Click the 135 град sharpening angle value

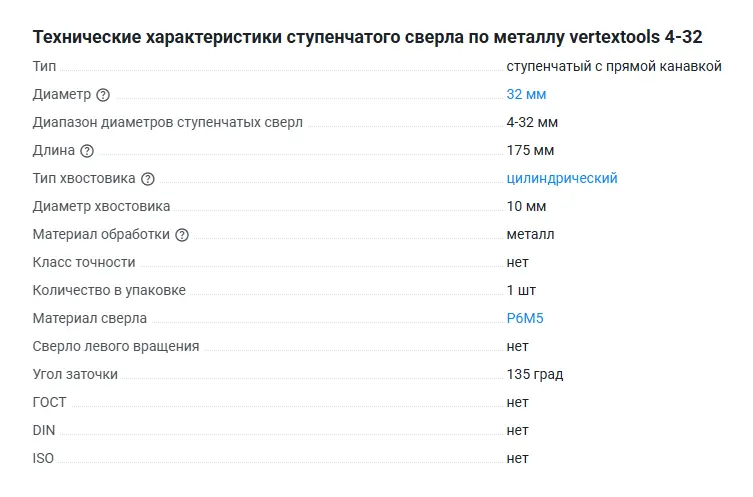(x=535, y=374)
